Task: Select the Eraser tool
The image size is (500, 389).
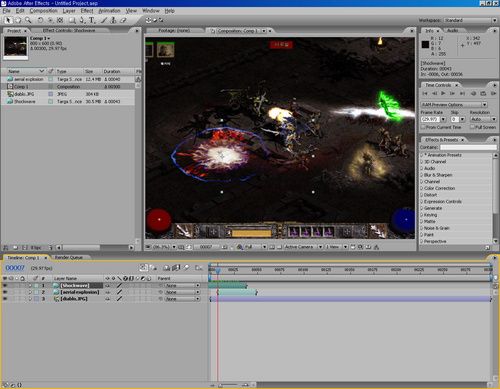Action: pyautogui.click(x=123, y=20)
